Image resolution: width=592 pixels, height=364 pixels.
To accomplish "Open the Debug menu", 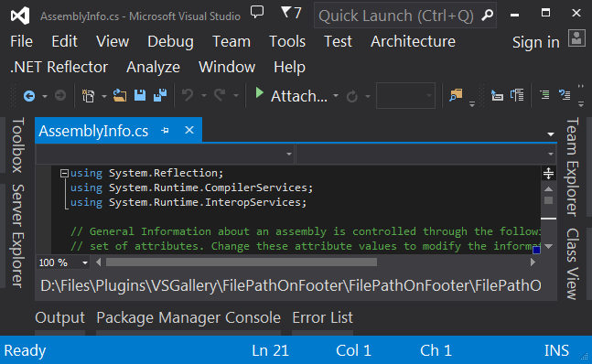I will (x=170, y=41).
